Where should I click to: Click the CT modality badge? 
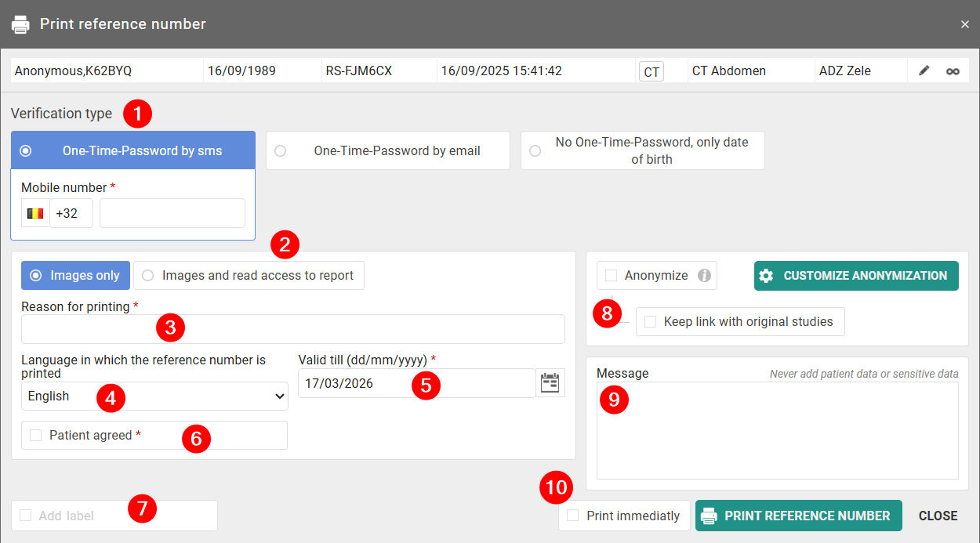(x=651, y=72)
